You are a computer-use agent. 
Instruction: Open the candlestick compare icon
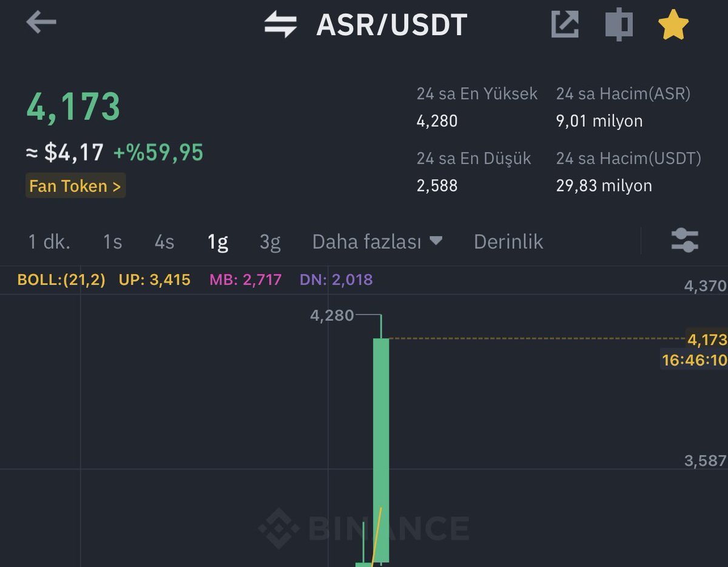[x=619, y=25]
